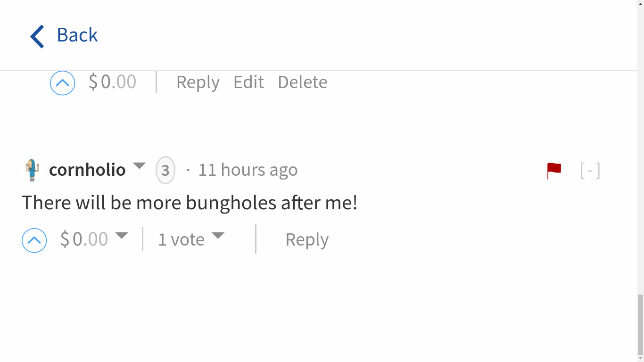Viewport: 644px width, 362px height.
Task: Select the comment text about bungholes
Action: (189, 203)
